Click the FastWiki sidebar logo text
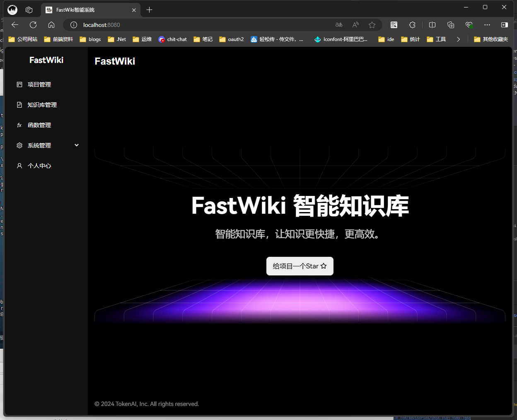The image size is (517, 420). click(x=46, y=60)
